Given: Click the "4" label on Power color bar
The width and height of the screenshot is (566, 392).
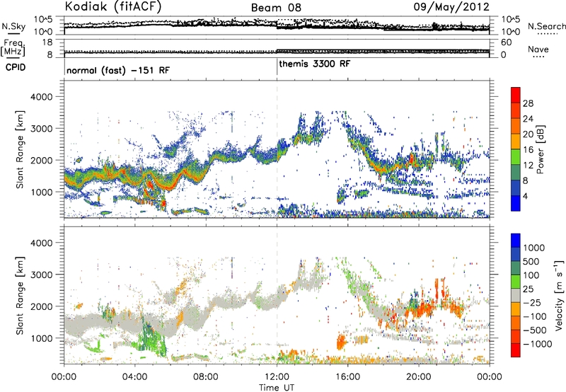Looking at the screenshot, I should pos(526,196).
